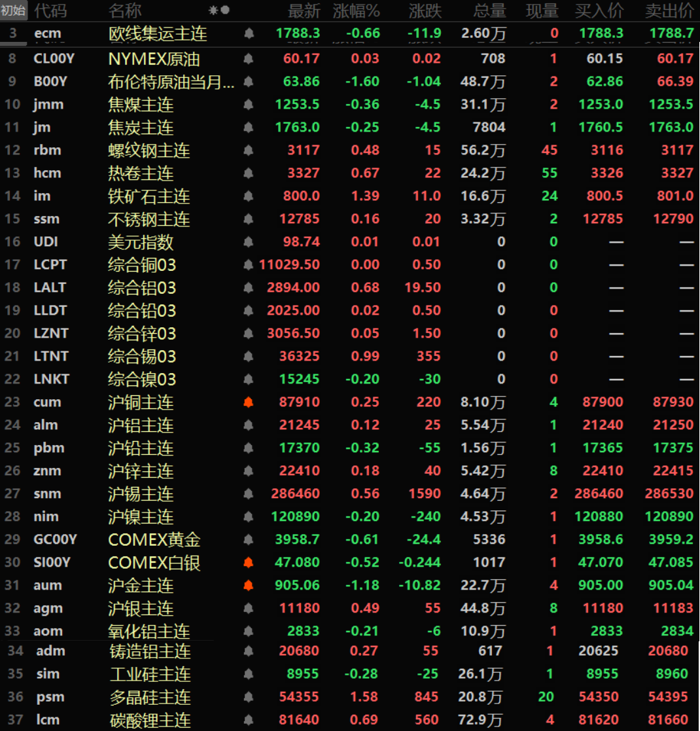Viewport: 700px width, 731px height.
Task: Sort by 最新 price column header
Action: [x=304, y=10]
